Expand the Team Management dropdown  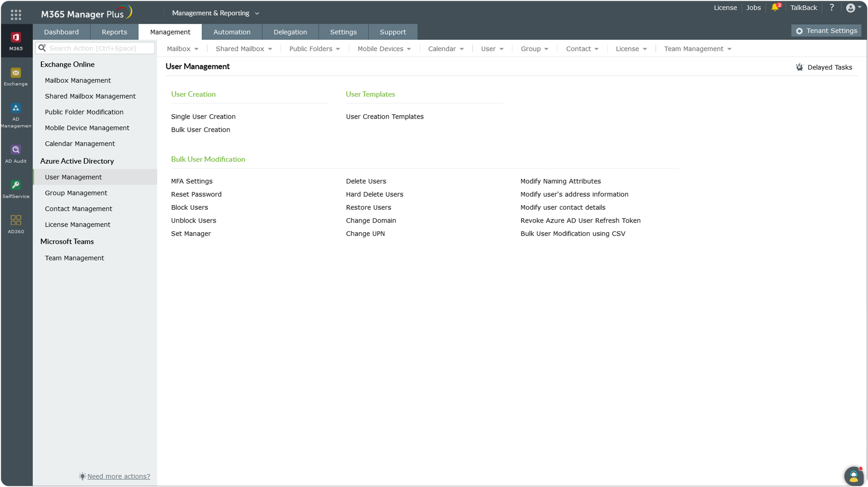click(x=697, y=49)
